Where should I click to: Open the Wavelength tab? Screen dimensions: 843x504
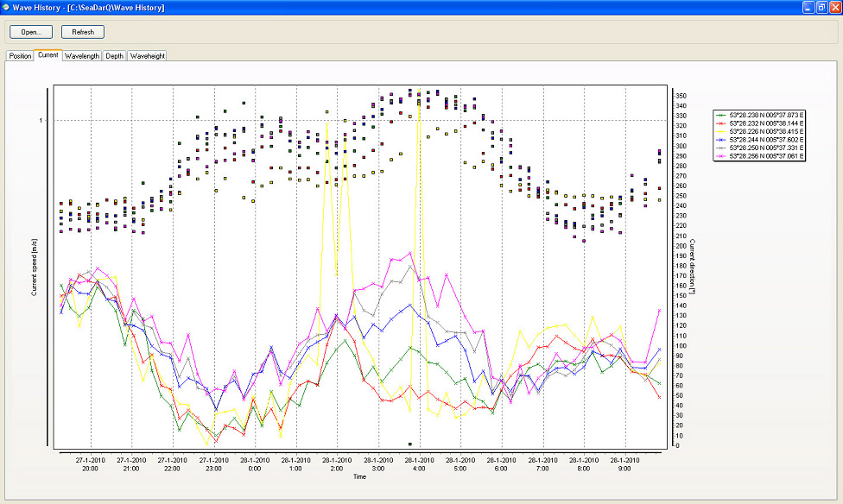click(x=81, y=56)
